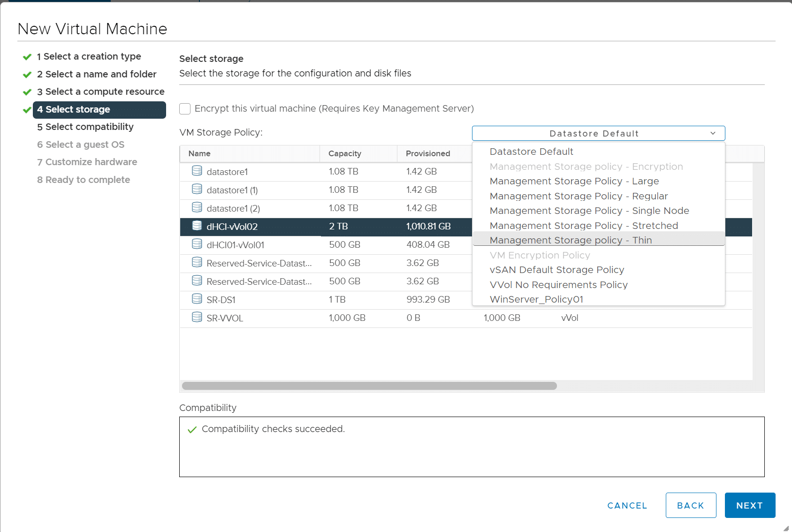
Task: Click the green checkmark beside step 1
Action: [x=27, y=57]
